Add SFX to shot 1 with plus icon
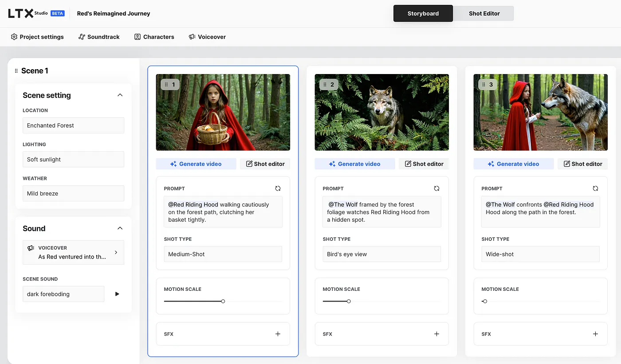621x364 pixels. (278, 334)
